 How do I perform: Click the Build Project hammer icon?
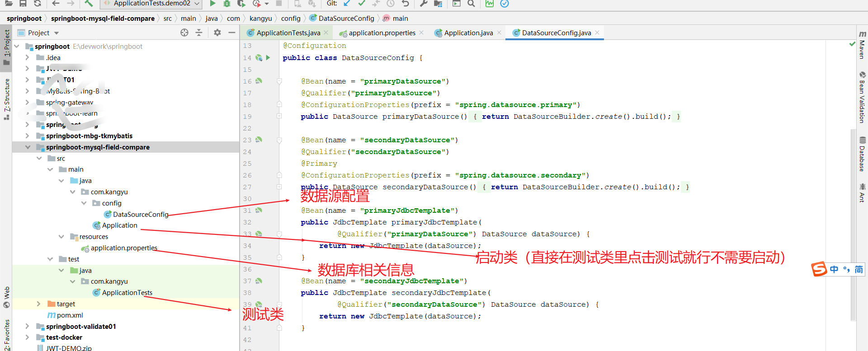tap(89, 4)
